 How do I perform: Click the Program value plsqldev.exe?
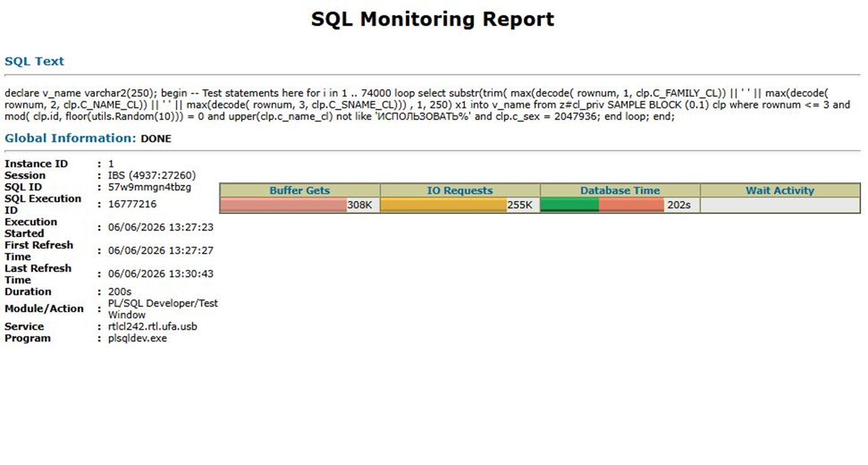pyautogui.click(x=137, y=338)
